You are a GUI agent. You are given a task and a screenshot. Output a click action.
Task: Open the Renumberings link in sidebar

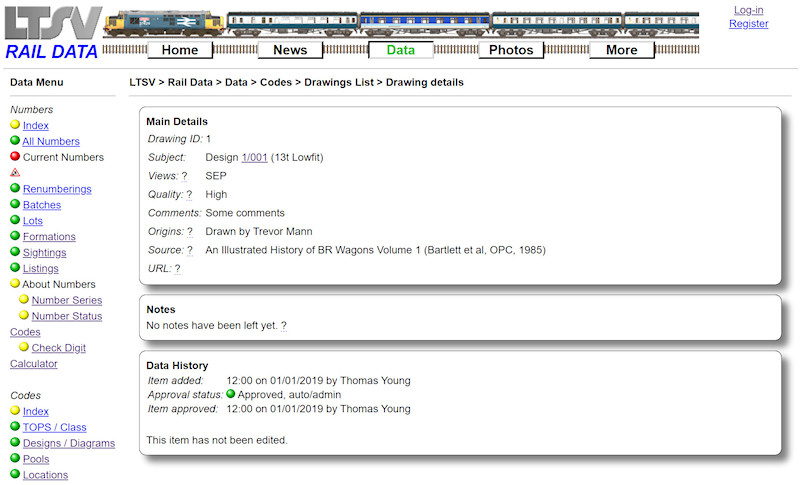(x=57, y=189)
